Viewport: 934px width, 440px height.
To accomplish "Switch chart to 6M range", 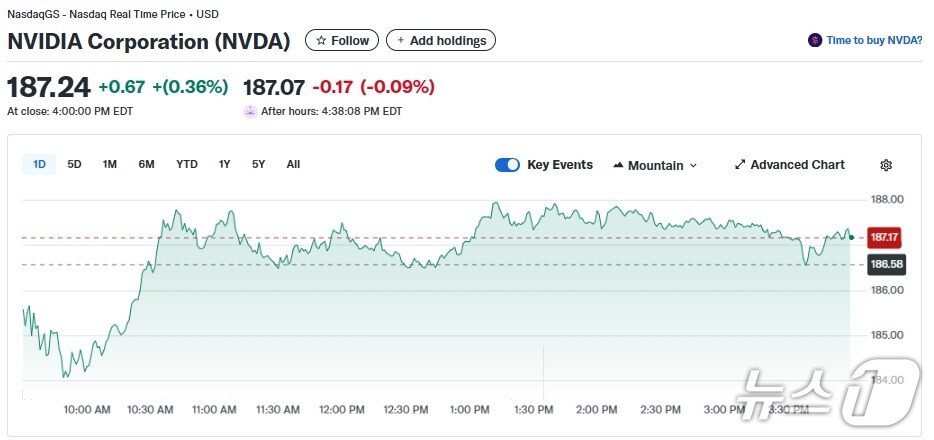I will (x=146, y=164).
